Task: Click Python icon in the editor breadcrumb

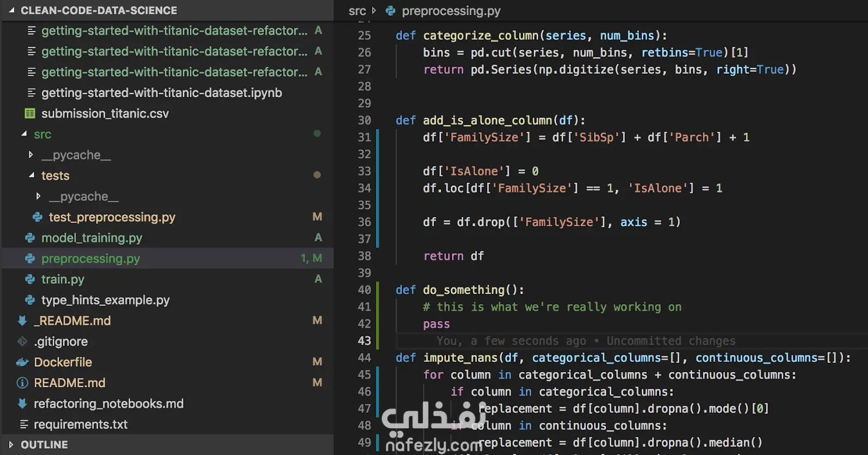Action: point(390,10)
